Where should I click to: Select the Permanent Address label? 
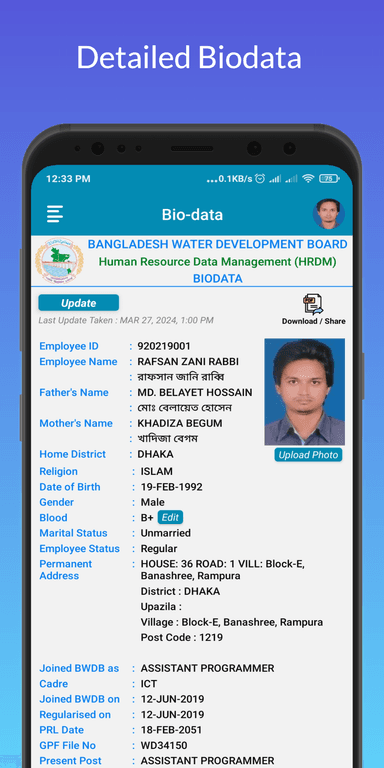(x=66, y=570)
